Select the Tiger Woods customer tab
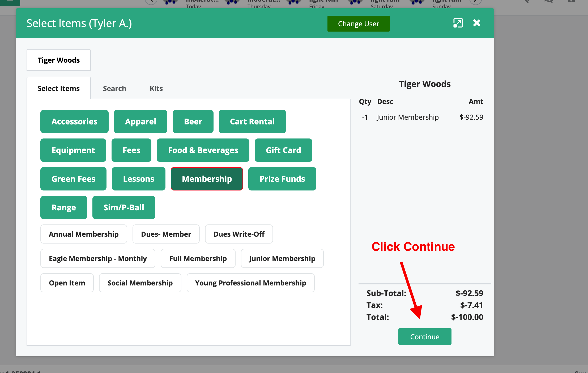Image resolution: width=588 pixels, height=373 pixels. pos(58,60)
